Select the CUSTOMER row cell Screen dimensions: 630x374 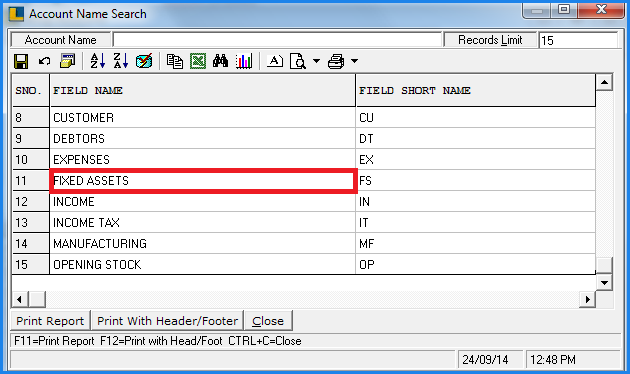tap(202, 118)
